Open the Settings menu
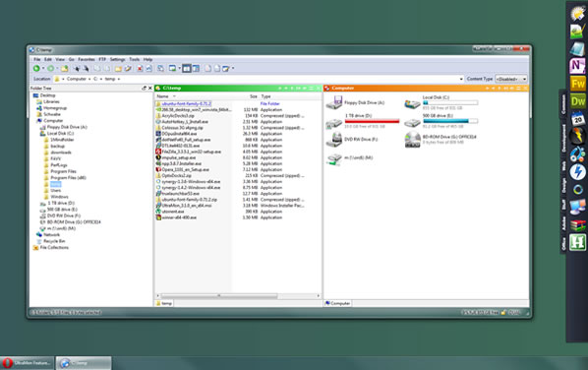Image resolution: width=588 pixels, height=370 pixels. 117,59
